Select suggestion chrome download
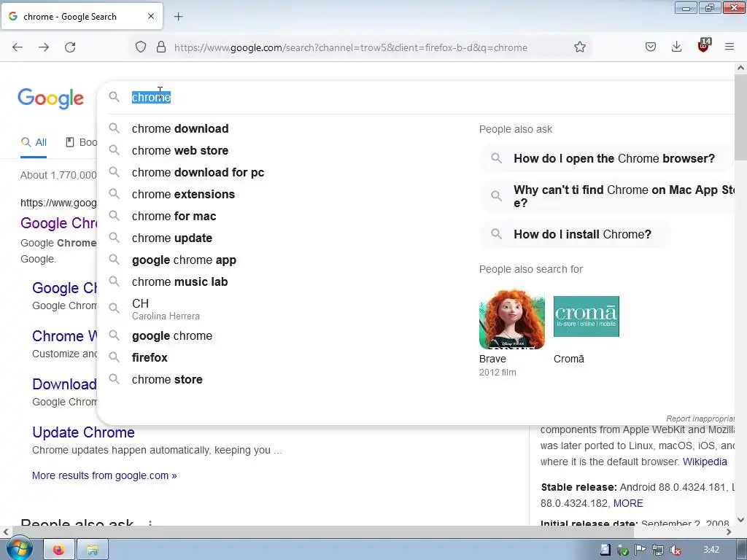Viewport: 747px width, 560px height. (180, 128)
